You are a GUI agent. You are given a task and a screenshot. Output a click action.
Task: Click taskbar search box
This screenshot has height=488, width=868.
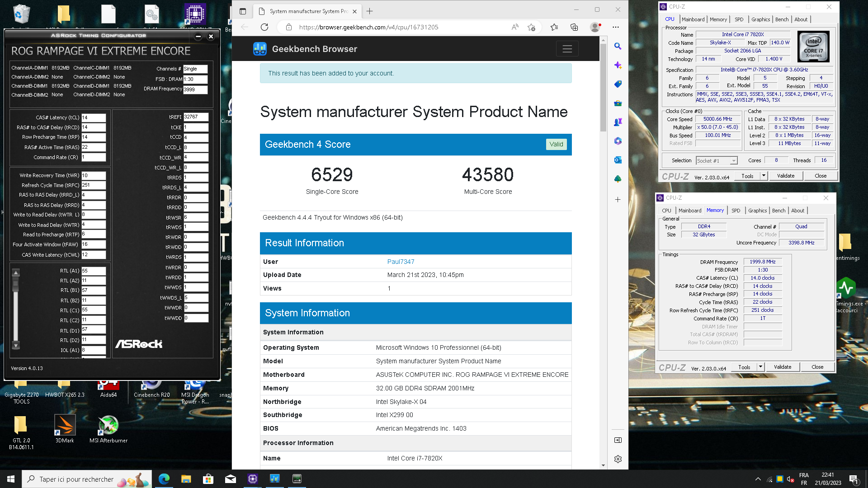point(87,479)
